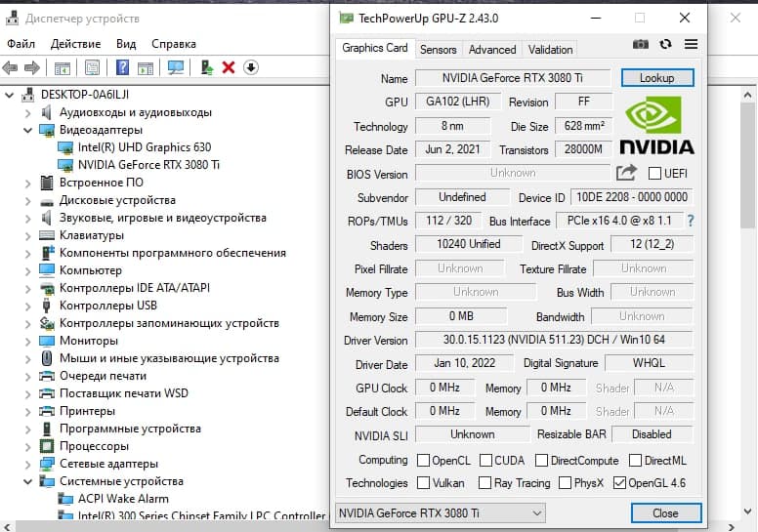Open the Действие menu

[75, 44]
